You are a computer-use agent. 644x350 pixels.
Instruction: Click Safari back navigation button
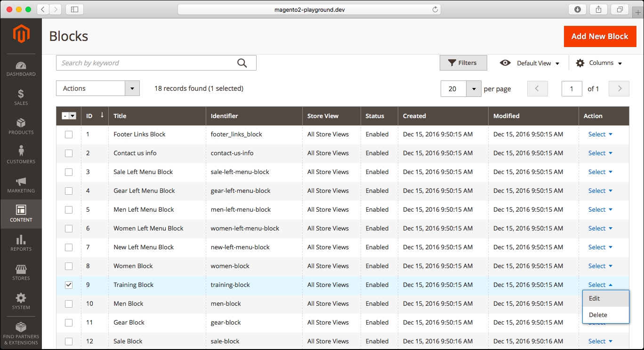click(43, 9)
